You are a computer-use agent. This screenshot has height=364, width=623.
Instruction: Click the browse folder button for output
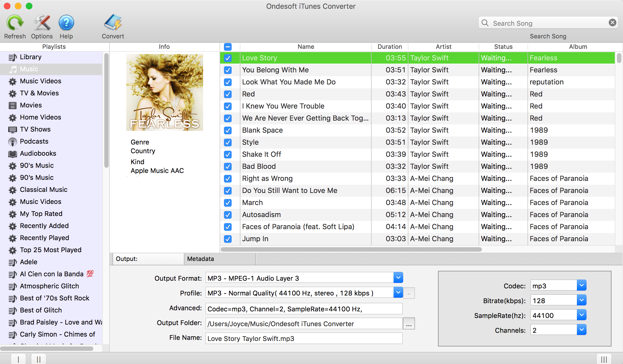click(x=409, y=323)
